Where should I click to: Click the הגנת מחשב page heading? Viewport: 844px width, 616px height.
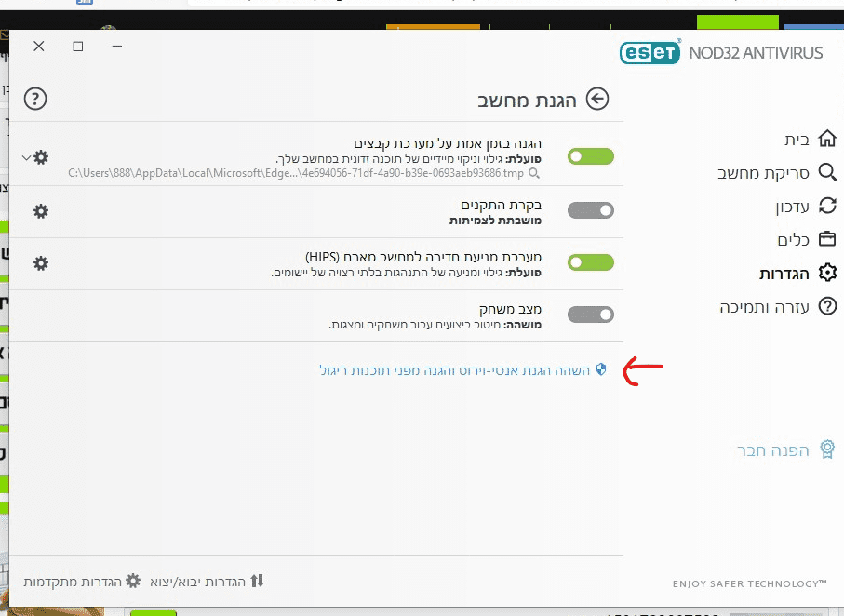(x=527, y=100)
